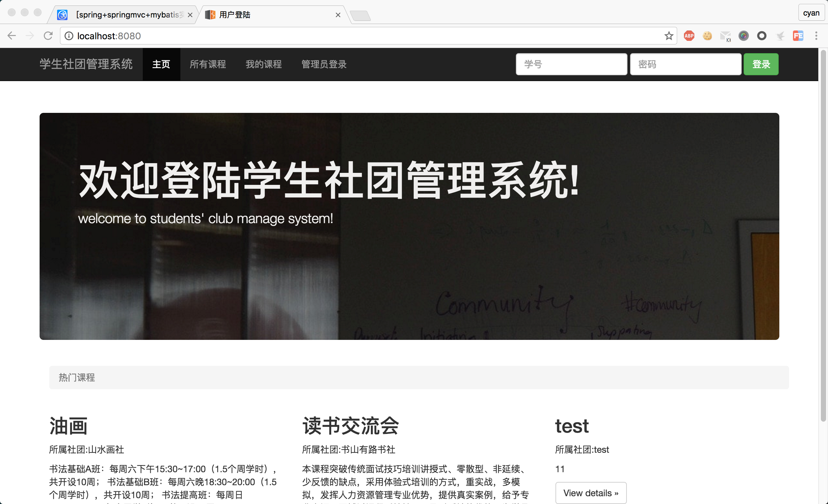Click the FE extension icon

coord(799,36)
